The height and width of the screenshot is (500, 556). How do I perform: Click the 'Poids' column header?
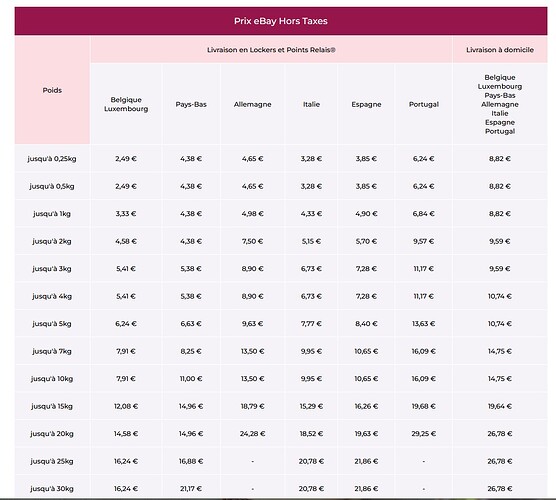(52, 90)
